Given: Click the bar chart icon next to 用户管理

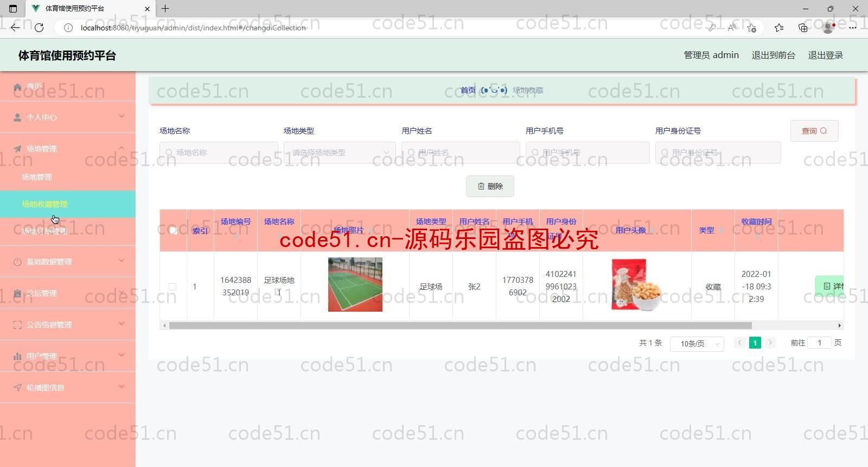Looking at the screenshot, I should click(17, 356).
